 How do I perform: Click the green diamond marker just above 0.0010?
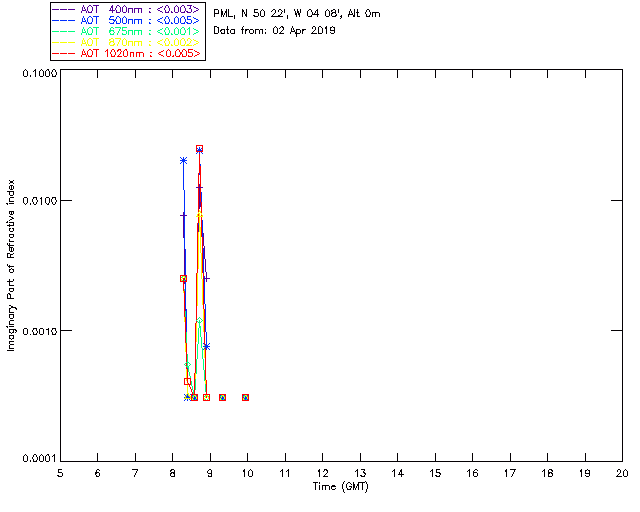pyautogui.click(x=199, y=321)
